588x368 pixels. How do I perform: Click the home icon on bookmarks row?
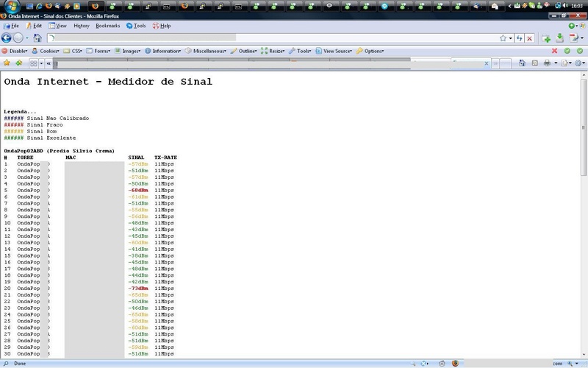coord(522,63)
